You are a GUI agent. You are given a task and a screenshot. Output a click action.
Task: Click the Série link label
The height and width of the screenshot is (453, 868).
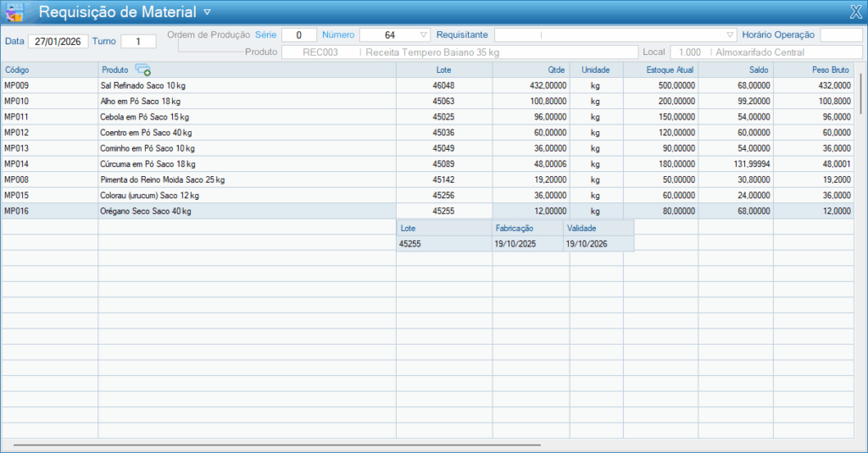click(265, 35)
